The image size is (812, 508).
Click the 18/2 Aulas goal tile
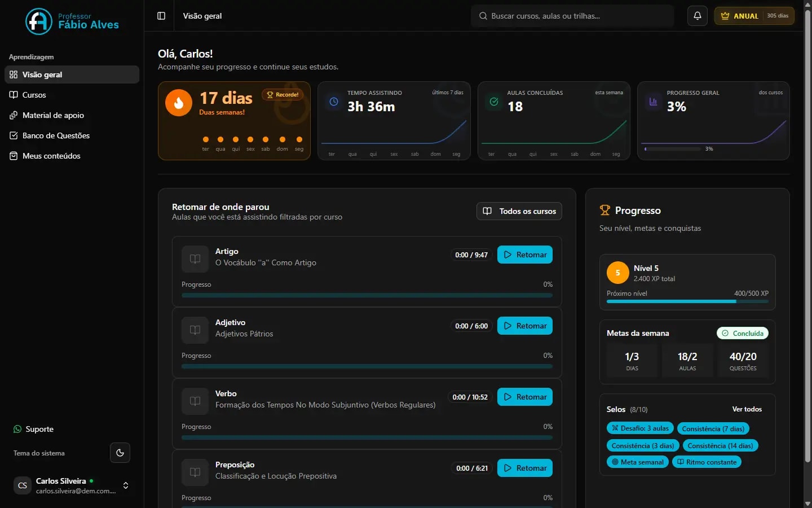(687, 361)
